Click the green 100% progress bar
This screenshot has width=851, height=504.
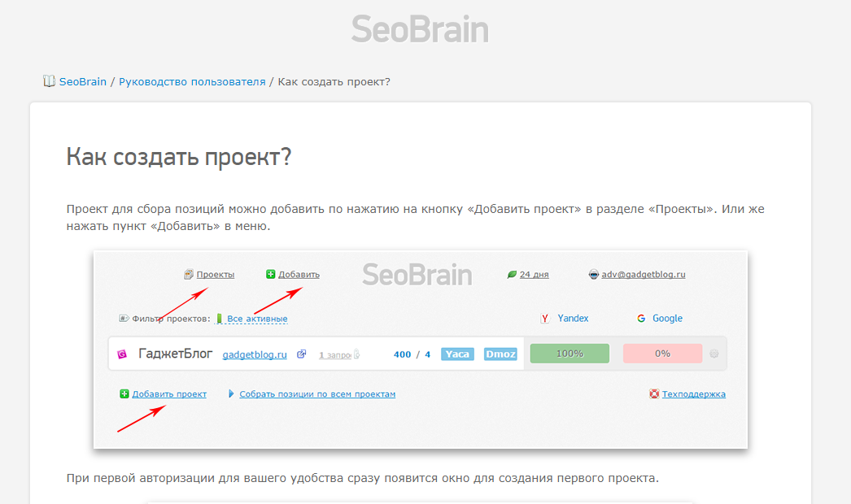[569, 353]
